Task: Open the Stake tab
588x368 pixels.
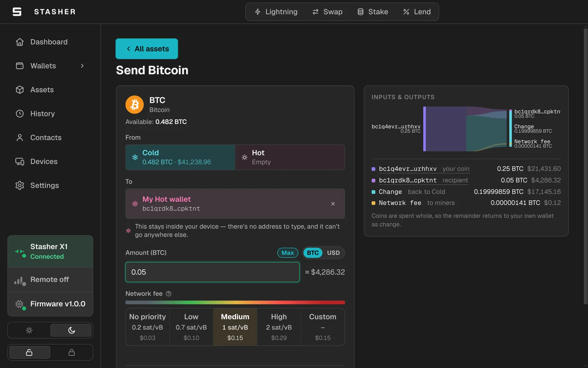Action: click(x=373, y=12)
